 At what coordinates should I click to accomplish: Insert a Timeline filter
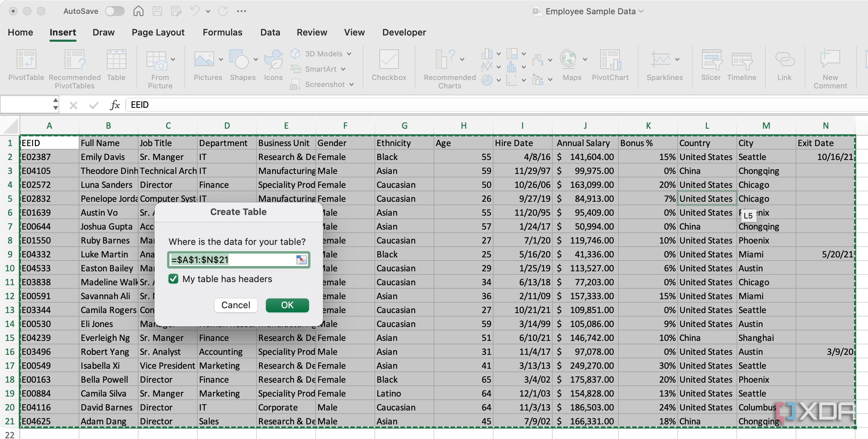(742, 65)
